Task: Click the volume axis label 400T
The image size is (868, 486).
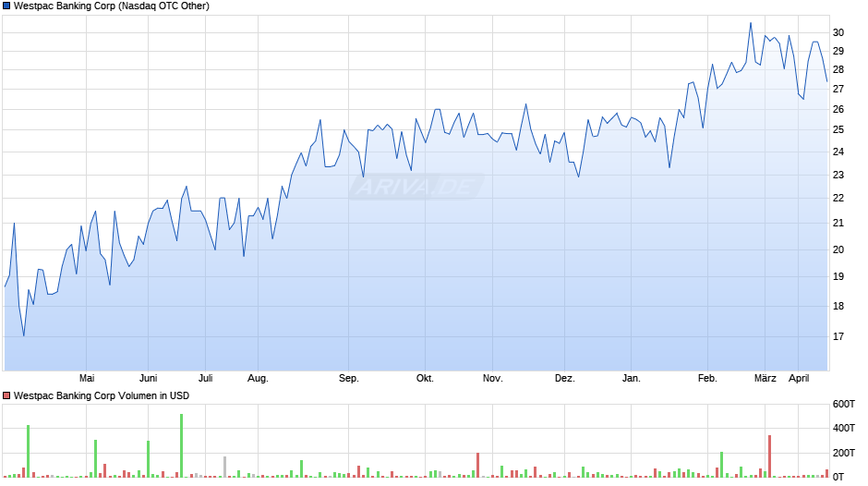Action: point(844,428)
